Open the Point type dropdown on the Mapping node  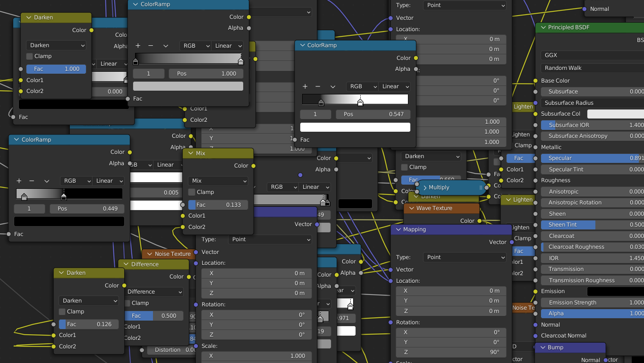464,257
